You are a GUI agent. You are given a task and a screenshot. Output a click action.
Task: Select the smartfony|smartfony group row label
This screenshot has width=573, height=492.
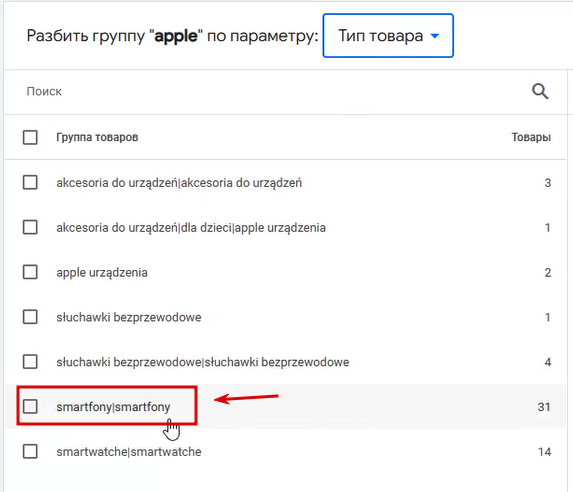113,407
